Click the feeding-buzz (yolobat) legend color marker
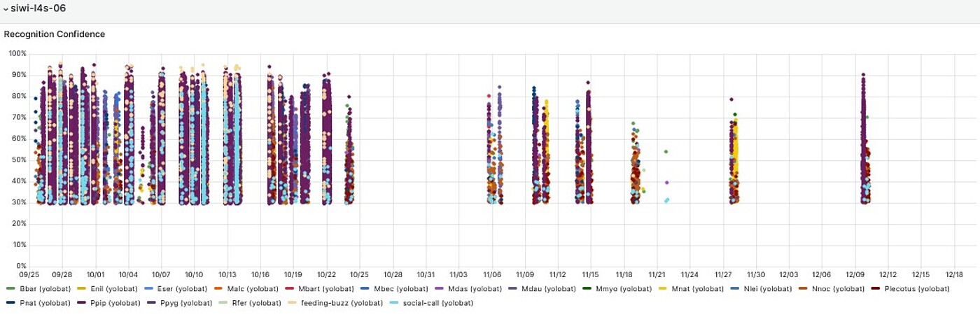 [x=293, y=303]
